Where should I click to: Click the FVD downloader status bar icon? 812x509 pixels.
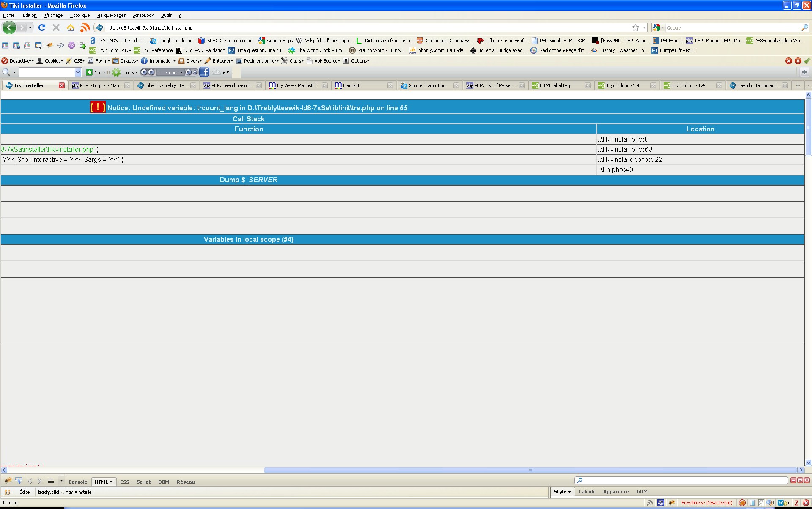[x=660, y=503]
